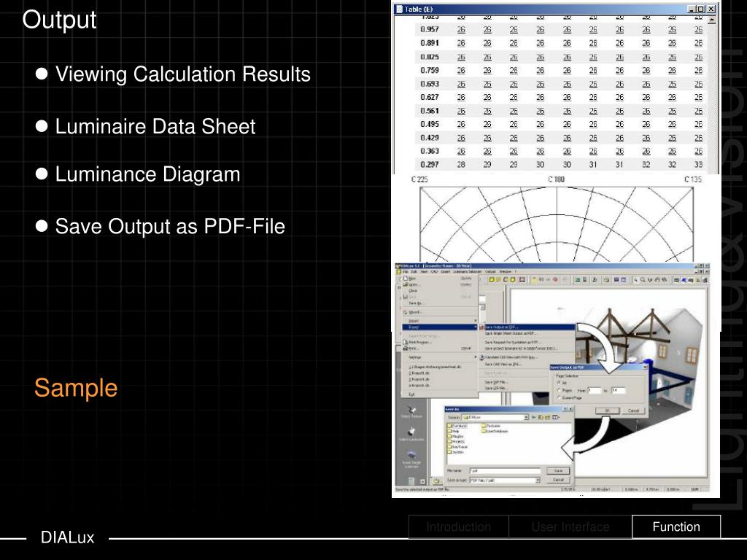This screenshot has height=560, width=747.
Task: Click the view menu icon in Save As dialog
Action: pos(555,417)
